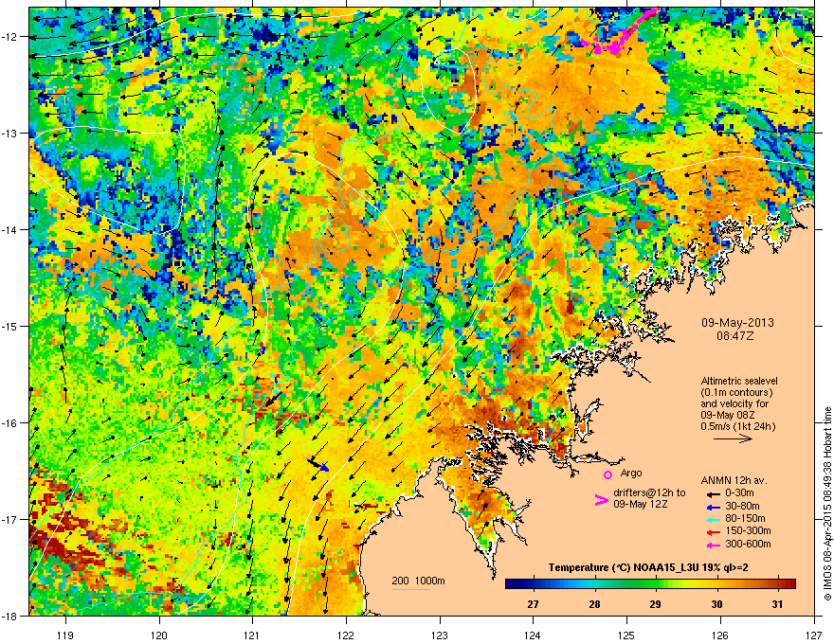The height and width of the screenshot is (644, 834).
Task: Click the 80-150m depth label
Action: point(745,519)
